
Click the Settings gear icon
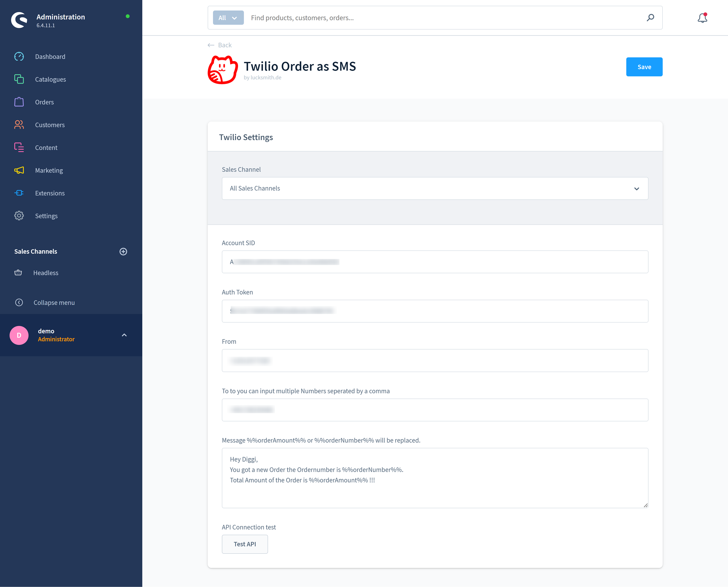coord(19,216)
